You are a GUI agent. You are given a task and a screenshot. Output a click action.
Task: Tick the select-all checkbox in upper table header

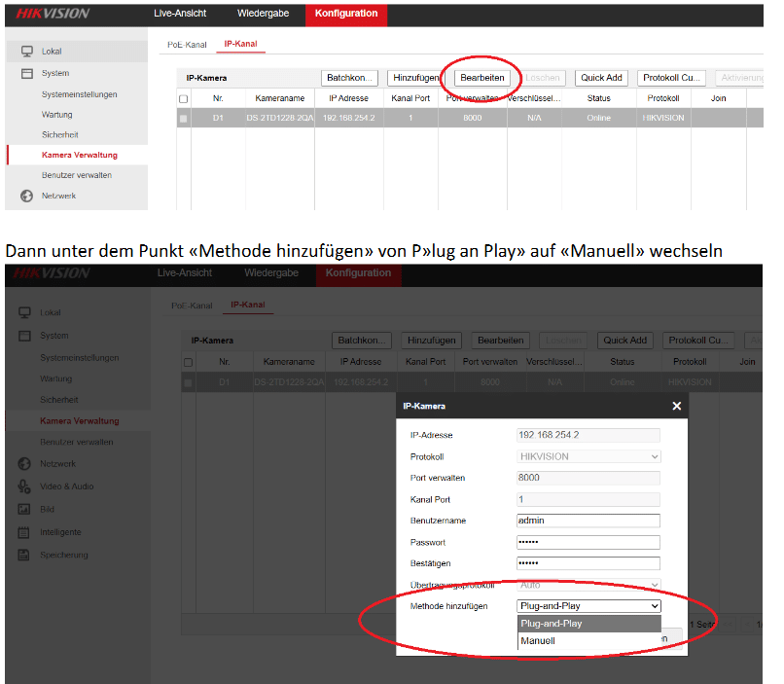tap(183, 99)
